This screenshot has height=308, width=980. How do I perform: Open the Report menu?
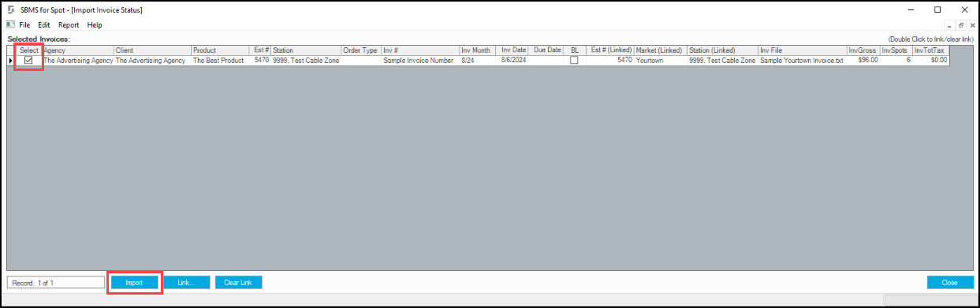69,25
